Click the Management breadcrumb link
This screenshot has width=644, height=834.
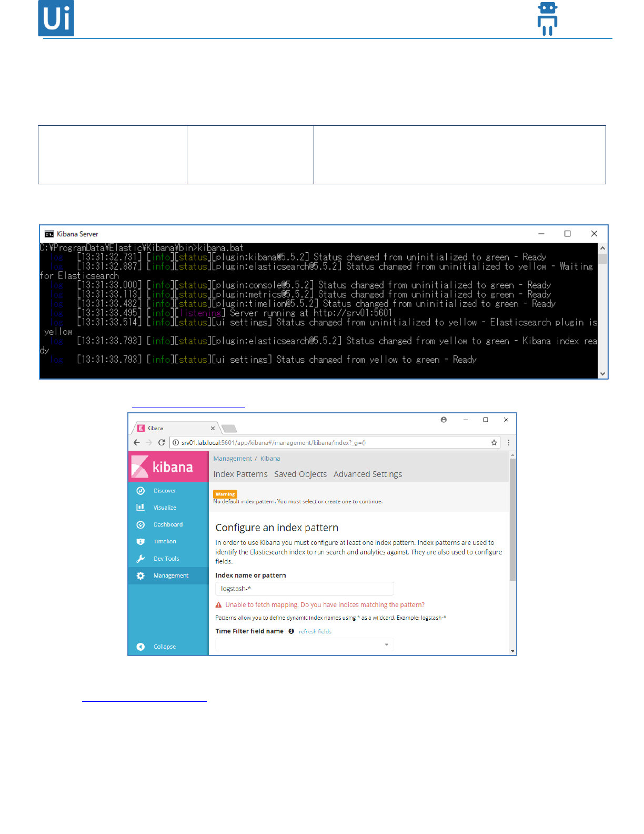tap(233, 459)
